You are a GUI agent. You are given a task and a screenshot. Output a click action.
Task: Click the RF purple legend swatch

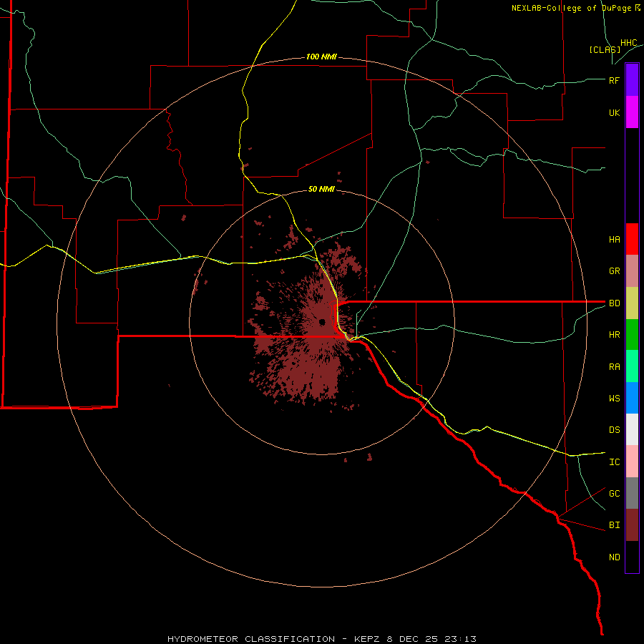click(x=632, y=80)
